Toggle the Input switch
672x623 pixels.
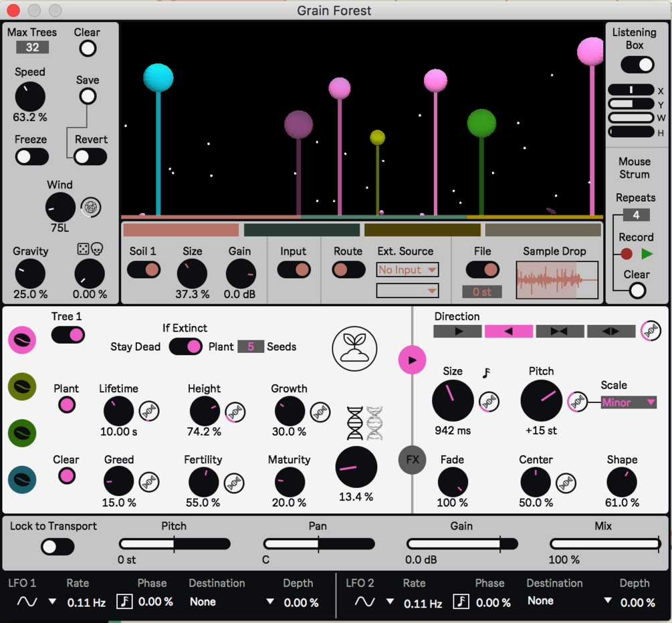[x=294, y=270]
